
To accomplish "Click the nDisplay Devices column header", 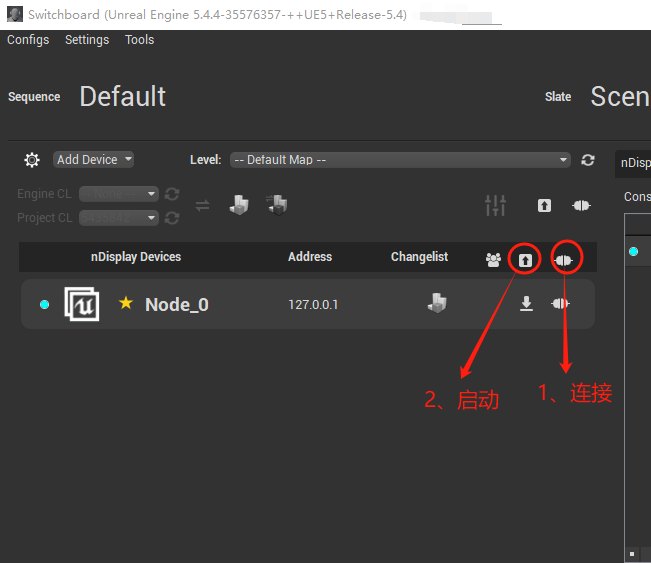I will point(136,257).
